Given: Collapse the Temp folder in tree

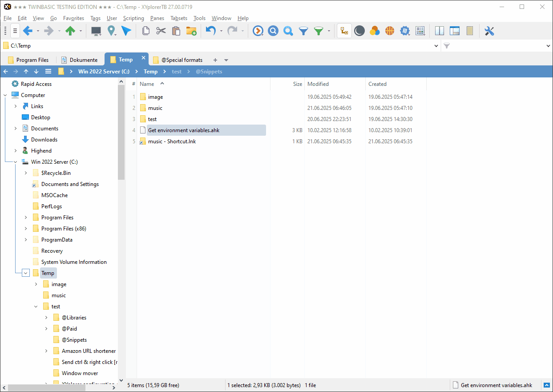Looking at the screenshot, I should 26,273.
